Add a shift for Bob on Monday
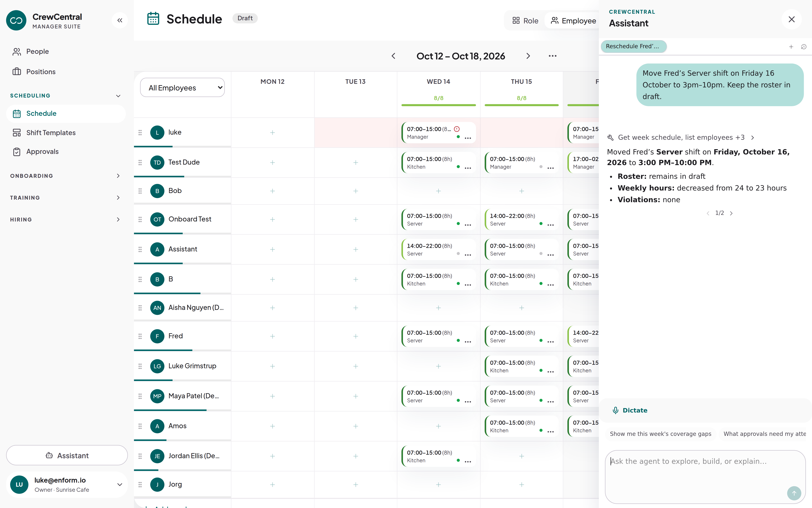The height and width of the screenshot is (508, 812). click(x=273, y=191)
